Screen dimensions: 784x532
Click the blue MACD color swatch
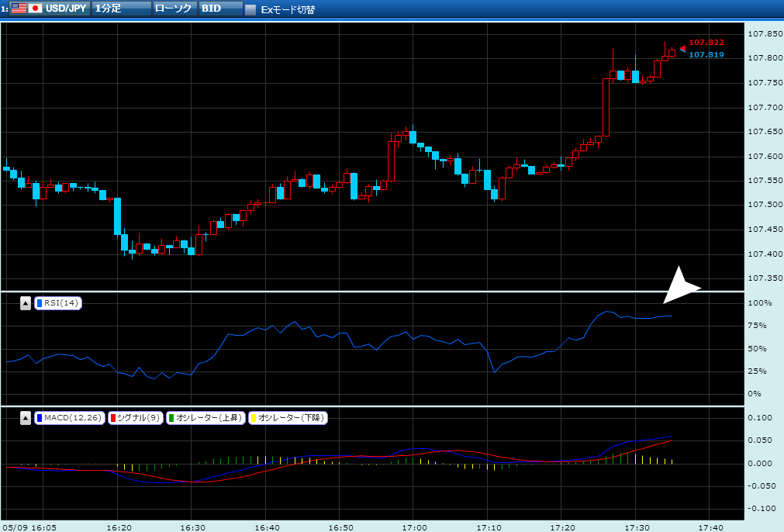coord(40,418)
